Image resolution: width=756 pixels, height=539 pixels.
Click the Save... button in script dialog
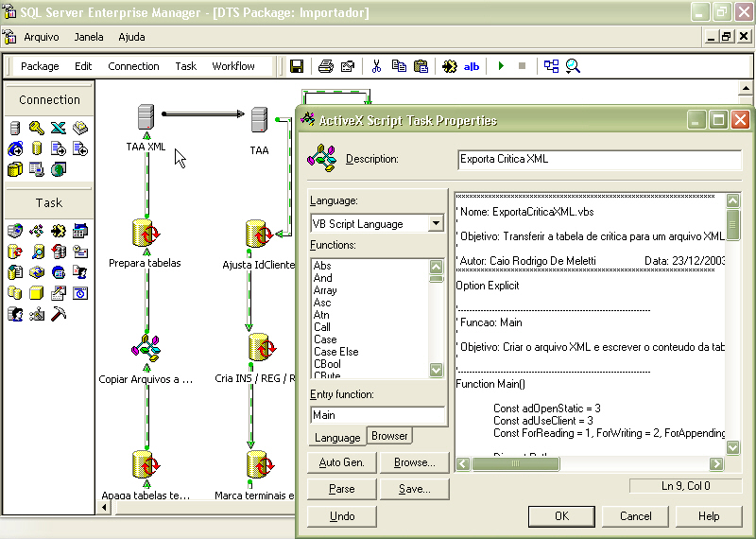coord(415,489)
